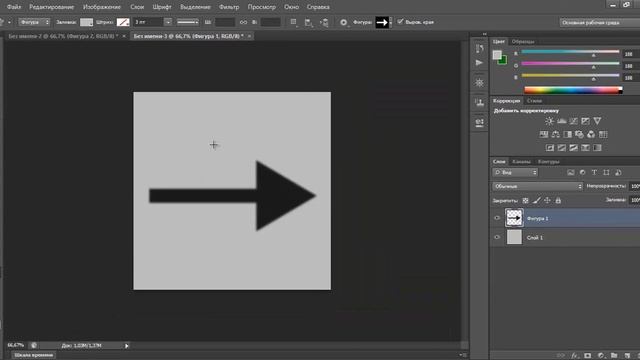Screen dimensions: 640x360
Task: Switch to the Каналы tab
Action: coord(521,162)
